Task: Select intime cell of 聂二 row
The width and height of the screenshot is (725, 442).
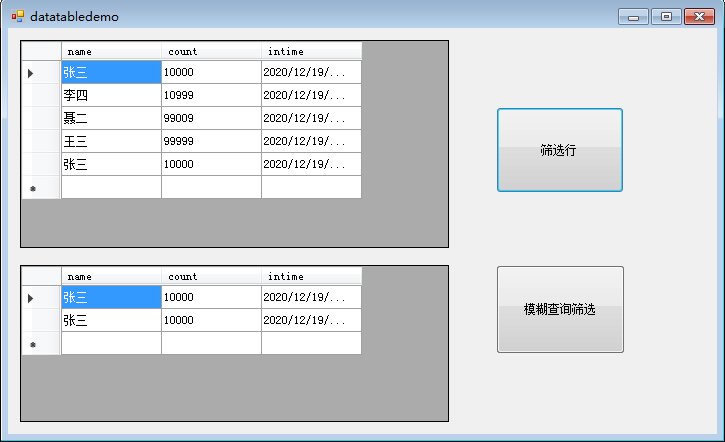Action: click(311, 118)
